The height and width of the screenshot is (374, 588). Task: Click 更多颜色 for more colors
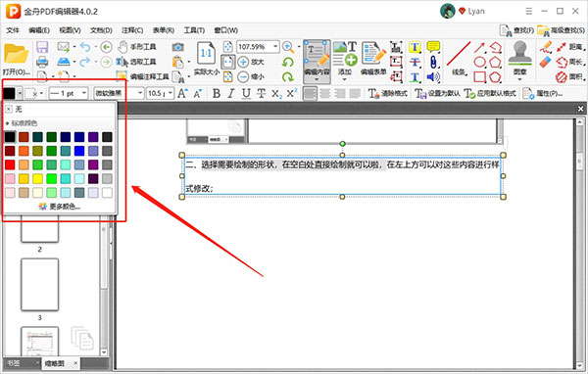click(x=60, y=207)
